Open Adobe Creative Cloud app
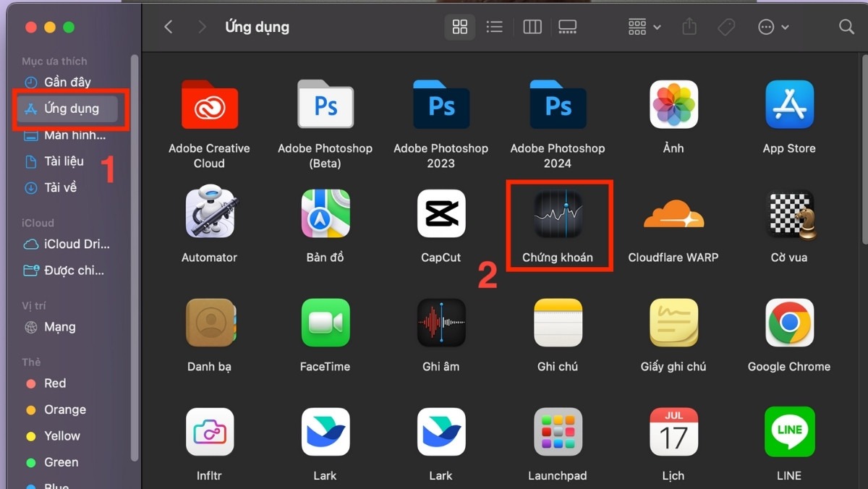This screenshot has width=868, height=489. click(x=209, y=105)
